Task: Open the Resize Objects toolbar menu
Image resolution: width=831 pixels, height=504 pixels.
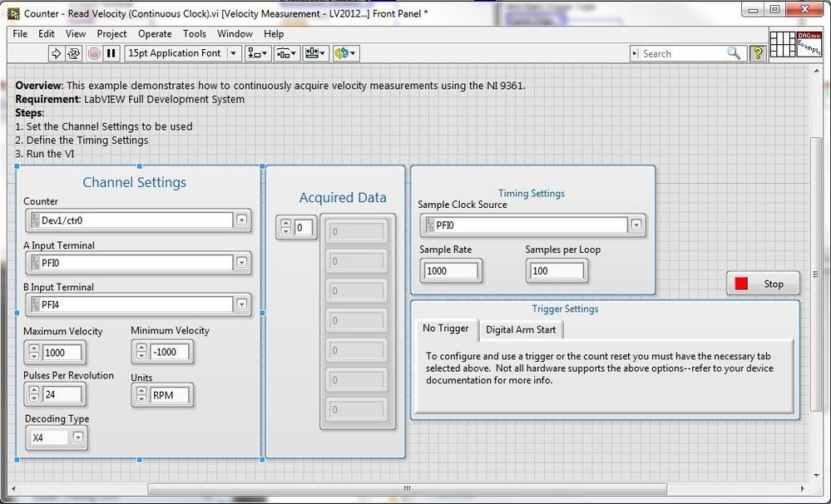Action: (x=315, y=53)
